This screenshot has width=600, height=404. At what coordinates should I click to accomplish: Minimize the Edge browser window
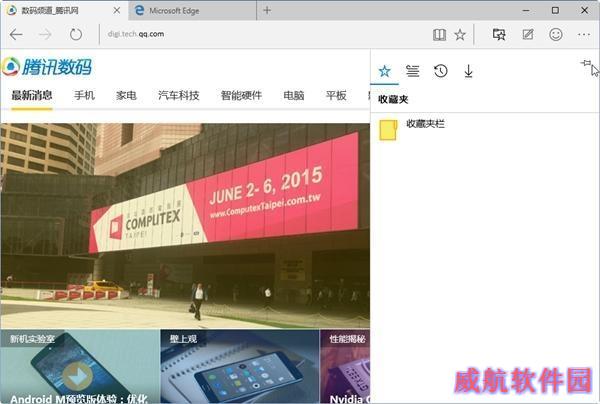click(527, 10)
